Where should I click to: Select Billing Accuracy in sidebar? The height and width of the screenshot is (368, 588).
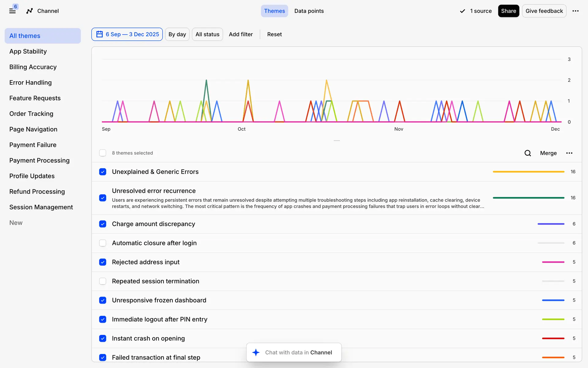33,67
